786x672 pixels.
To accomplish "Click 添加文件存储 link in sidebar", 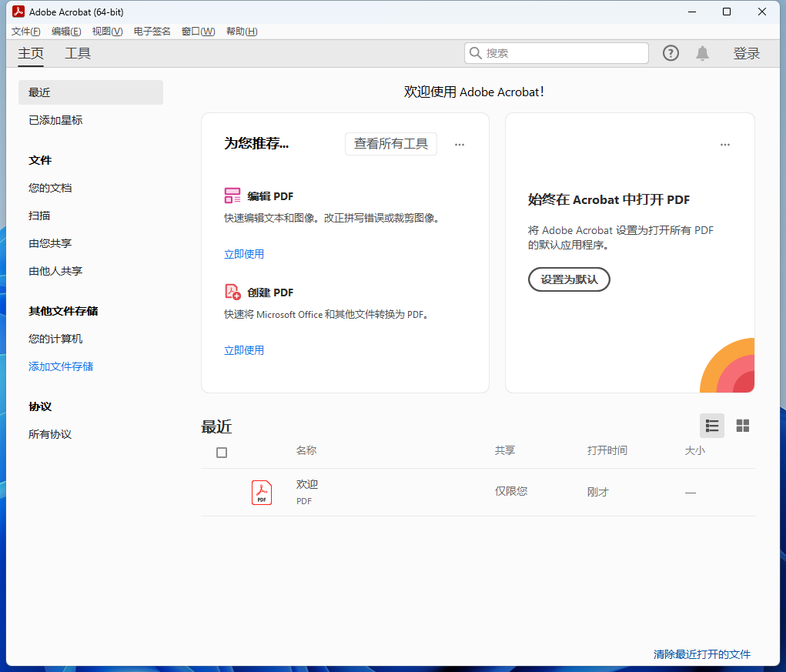I will tap(61, 366).
